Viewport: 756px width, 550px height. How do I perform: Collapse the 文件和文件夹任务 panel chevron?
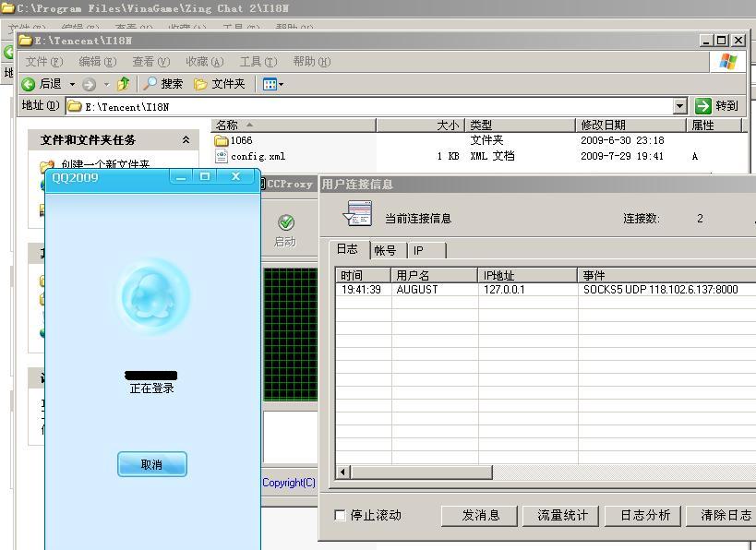pos(186,139)
